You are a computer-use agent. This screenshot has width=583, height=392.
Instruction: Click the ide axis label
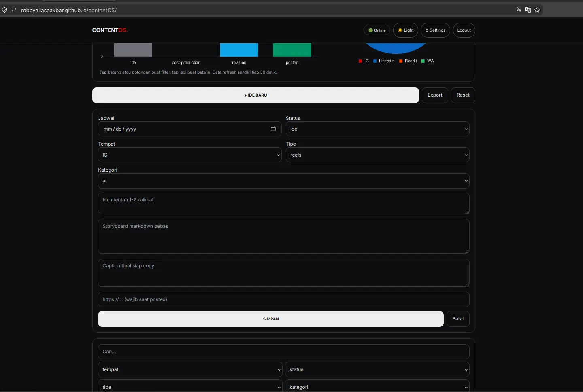click(133, 63)
